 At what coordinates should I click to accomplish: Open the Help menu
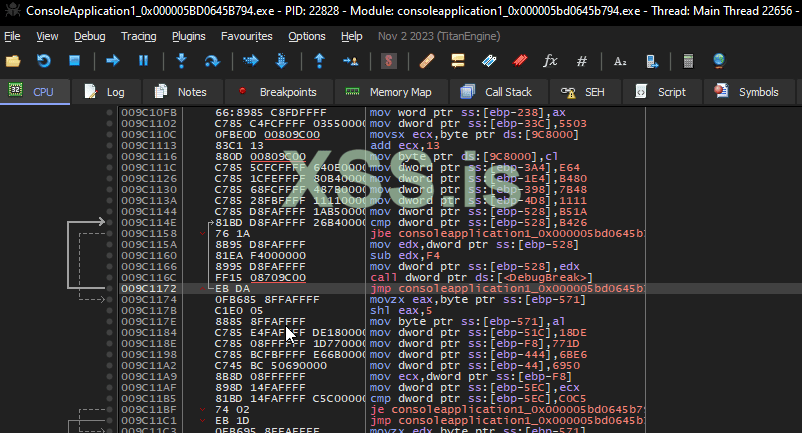tap(351, 36)
